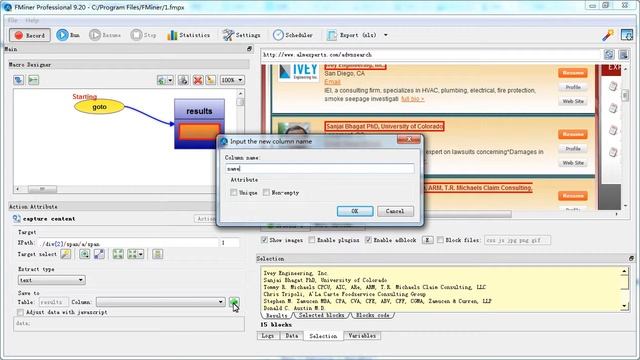Click the magic wand icon in top toolbar
This screenshot has height=360, width=640.
point(608,35)
